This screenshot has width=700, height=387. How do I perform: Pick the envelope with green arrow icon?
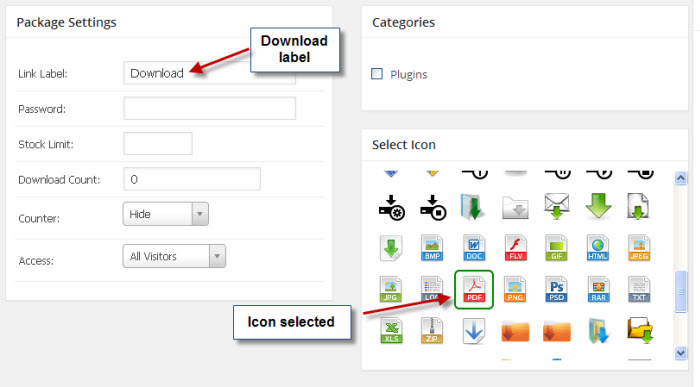click(x=556, y=206)
